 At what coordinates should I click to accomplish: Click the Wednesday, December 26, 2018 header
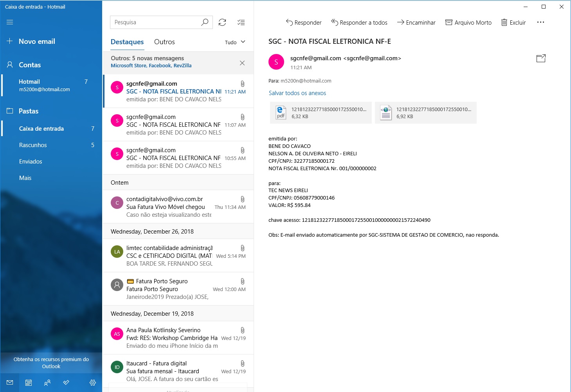(x=178, y=231)
